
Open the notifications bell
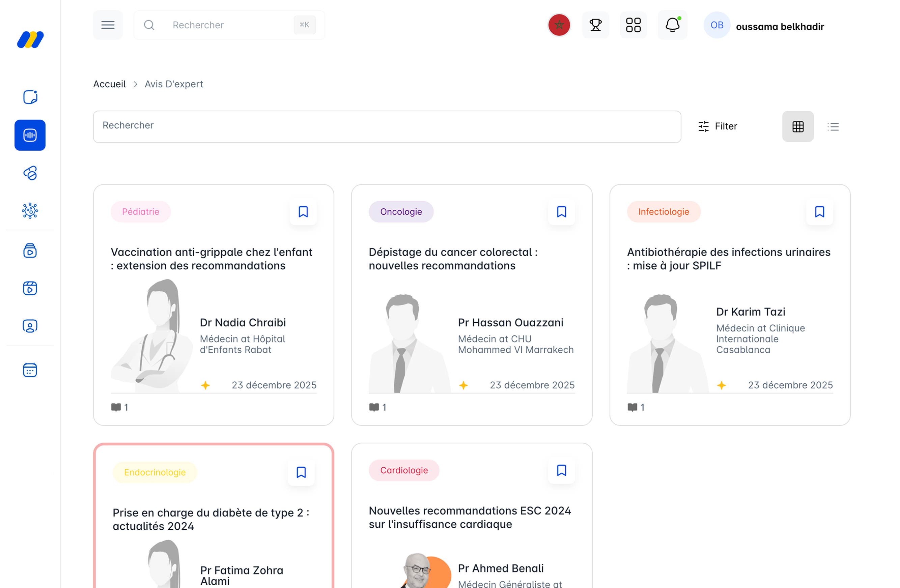[672, 25]
